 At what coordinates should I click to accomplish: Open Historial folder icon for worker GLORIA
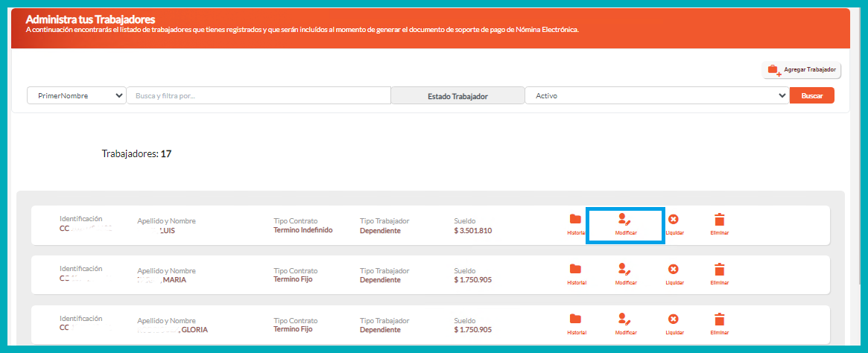(x=575, y=319)
